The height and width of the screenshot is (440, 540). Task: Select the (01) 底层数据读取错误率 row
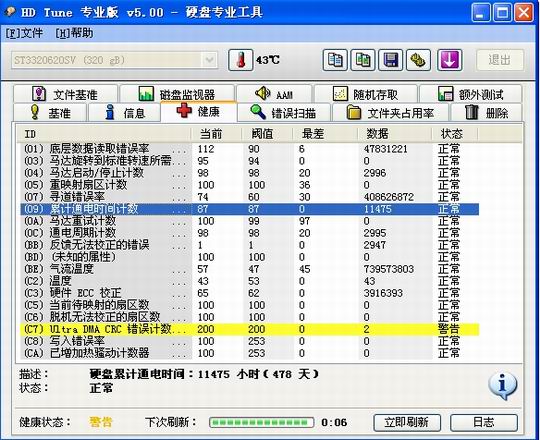[250, 149]
